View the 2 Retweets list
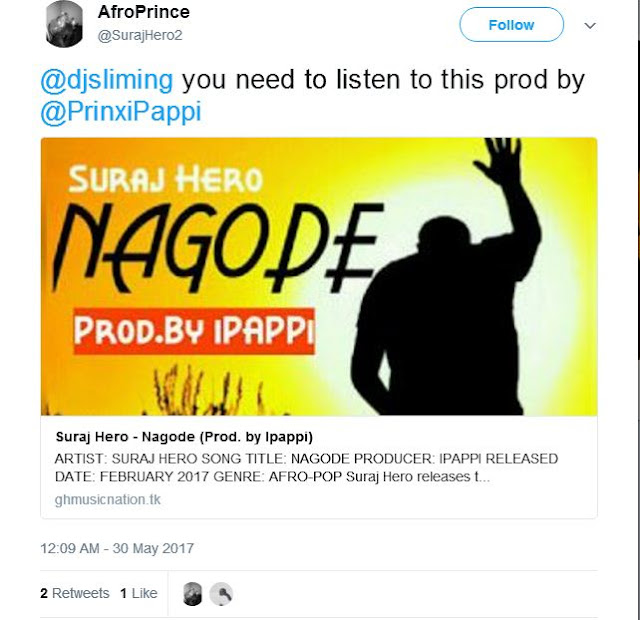The image size is (640, 620). click(x=75, y=593)
